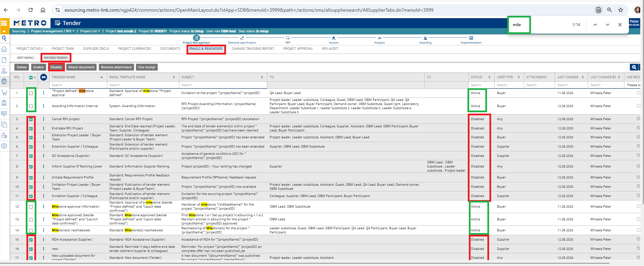
Task: Expand the Project List breadcrumb dropdown
Action: click(x=99, y=31)
